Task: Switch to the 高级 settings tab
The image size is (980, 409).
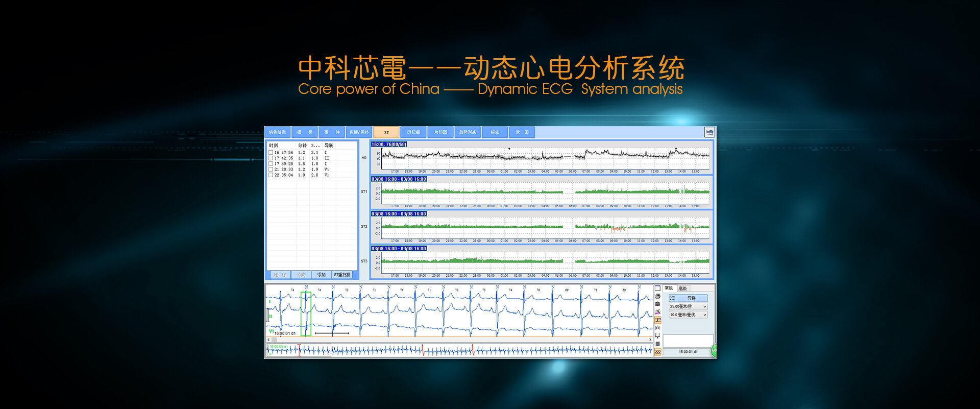Action: 683,288
